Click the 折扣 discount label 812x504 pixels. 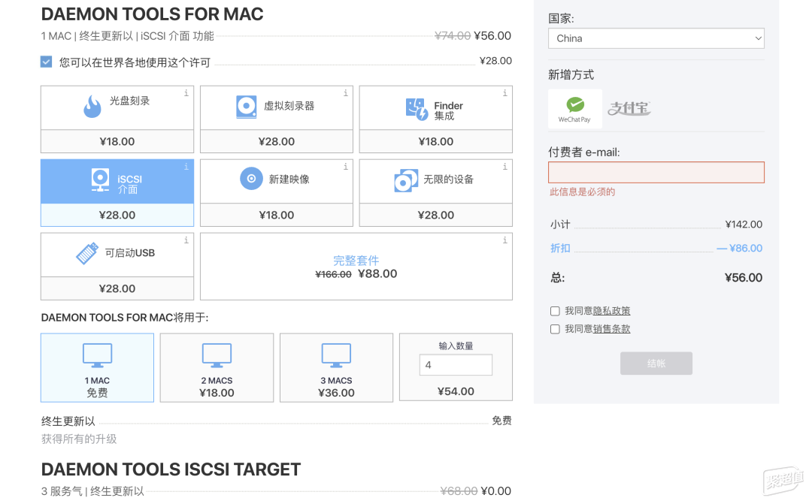point(560,248)
